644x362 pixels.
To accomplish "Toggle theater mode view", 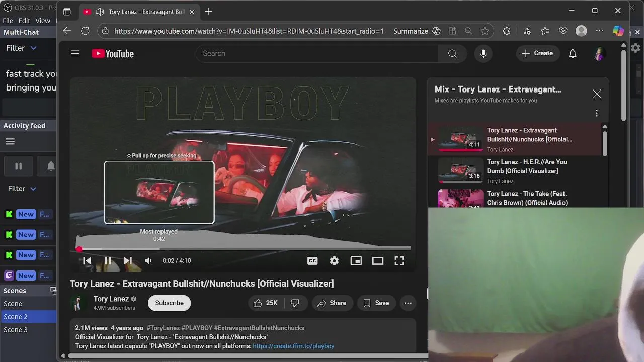I will point(378,261).
